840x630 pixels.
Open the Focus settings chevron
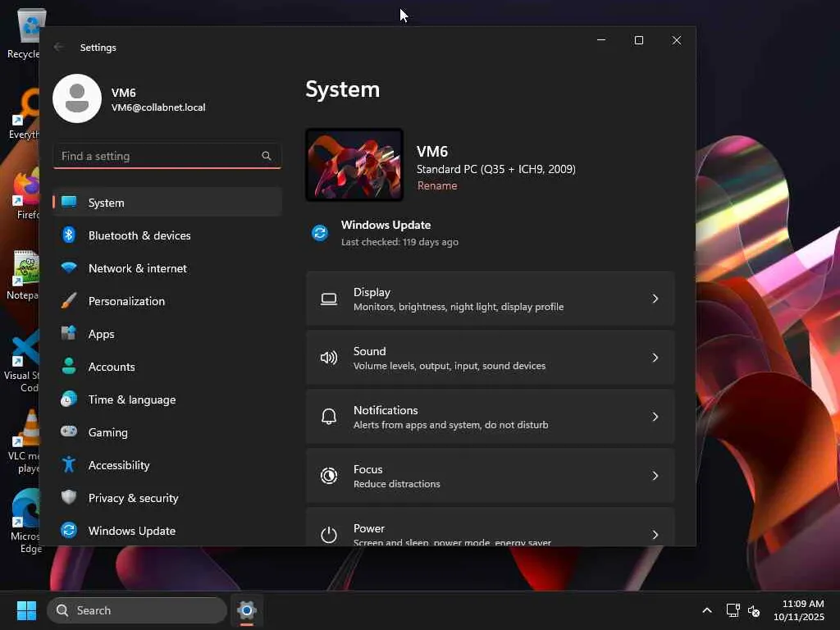[655, 476]
